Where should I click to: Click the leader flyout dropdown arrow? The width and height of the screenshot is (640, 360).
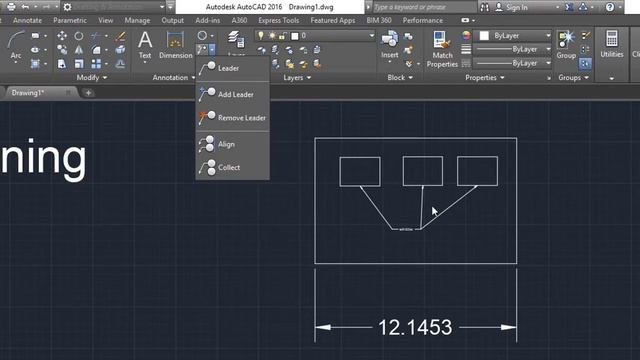(x=212, y=50)
